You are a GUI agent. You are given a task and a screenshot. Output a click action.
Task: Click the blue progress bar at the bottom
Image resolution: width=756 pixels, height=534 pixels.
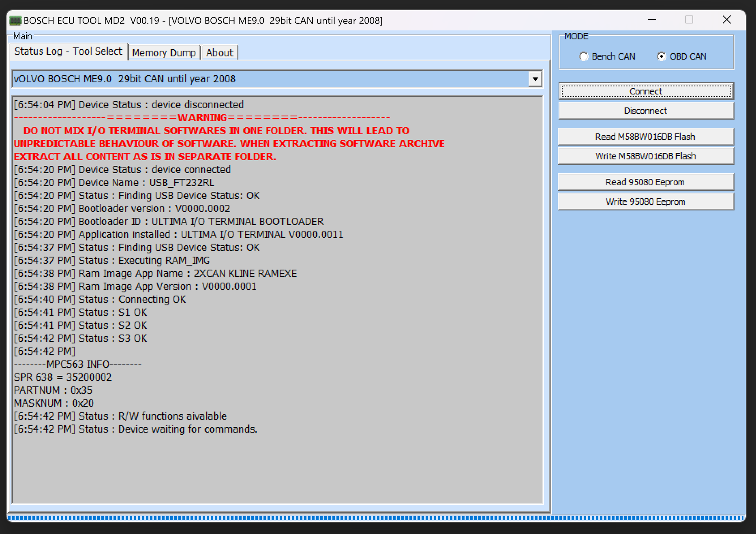(376, 518)
